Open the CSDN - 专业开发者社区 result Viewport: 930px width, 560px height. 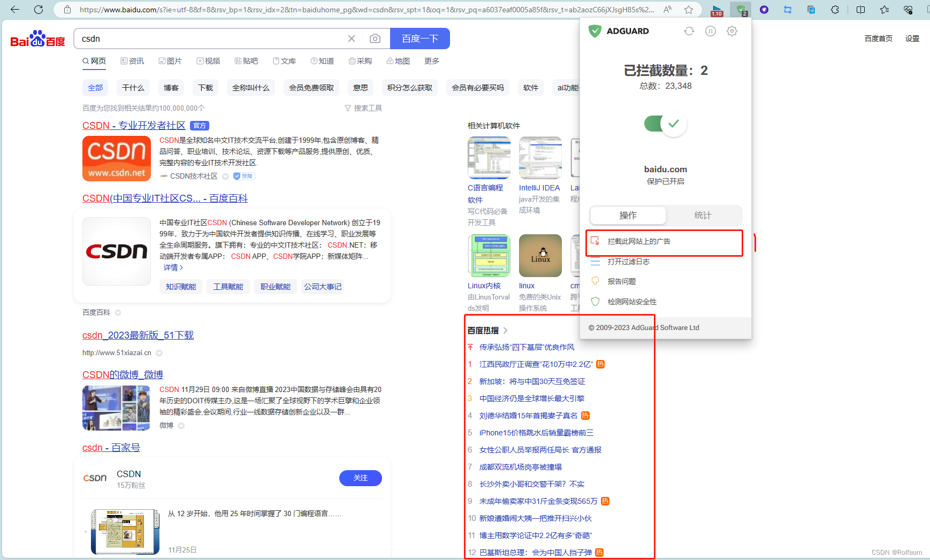click(134, 125)
